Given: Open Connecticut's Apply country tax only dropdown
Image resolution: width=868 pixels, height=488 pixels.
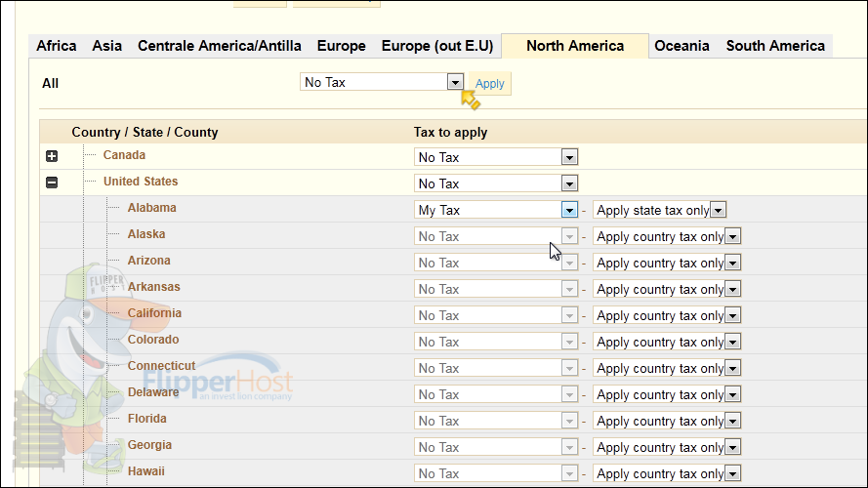Looking at the screenshot, I should 667,368.
